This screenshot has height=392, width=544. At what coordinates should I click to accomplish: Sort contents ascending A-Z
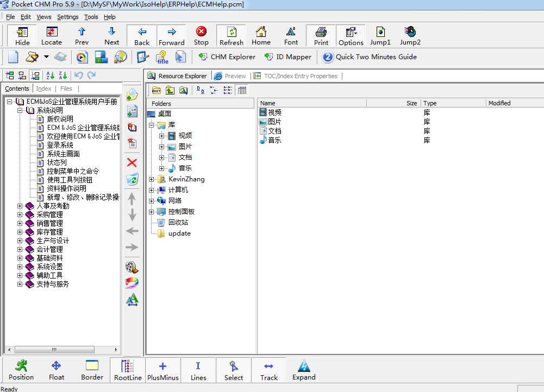tap(51, 75)
